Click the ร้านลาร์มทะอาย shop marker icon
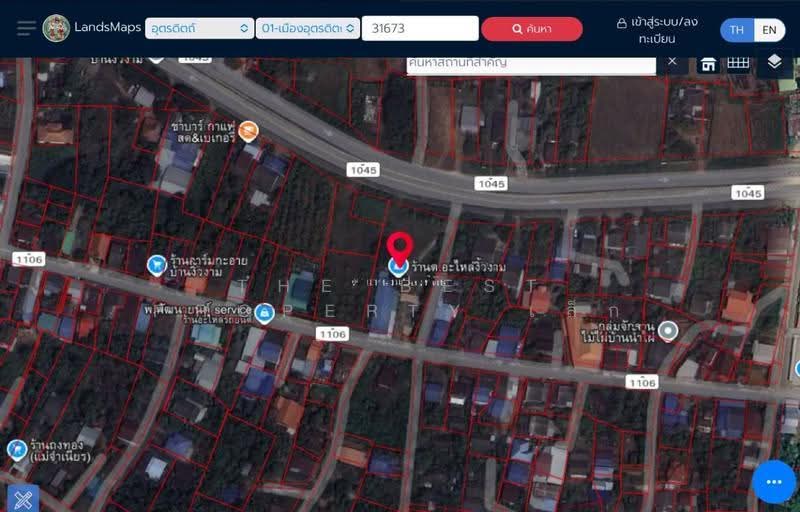 [157, 266]
